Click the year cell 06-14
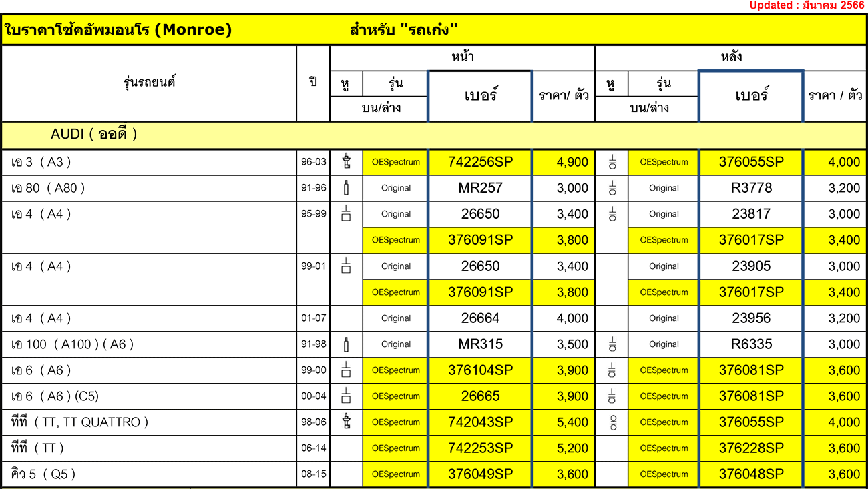 (x=313, y=448)
